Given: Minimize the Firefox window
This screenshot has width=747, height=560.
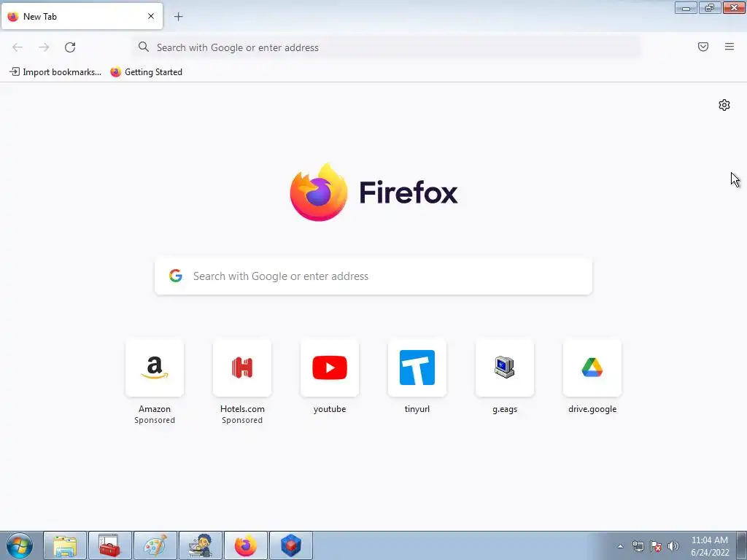Looking at the screenshot, I should pyautogui.click(x=686, y=7).
